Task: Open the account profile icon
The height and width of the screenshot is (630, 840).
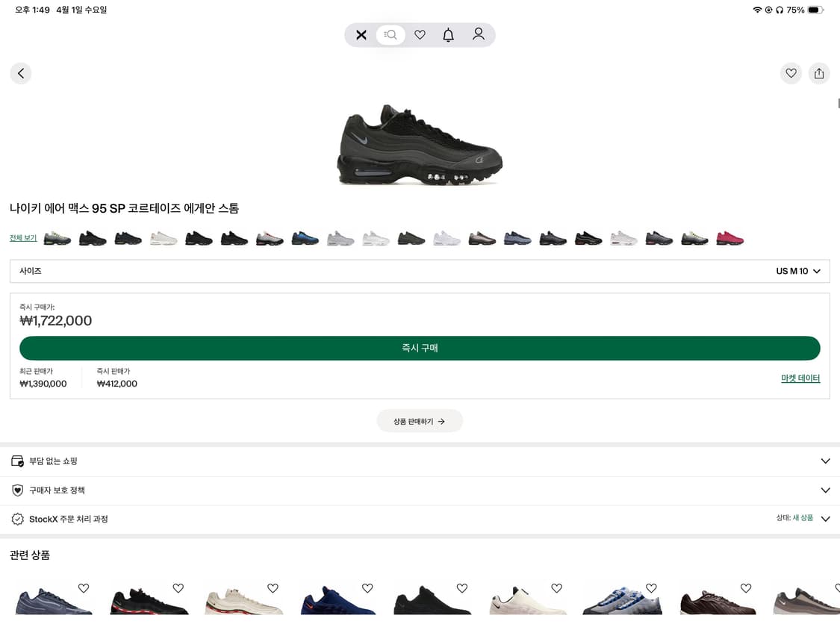Action: tap(479, 34)
